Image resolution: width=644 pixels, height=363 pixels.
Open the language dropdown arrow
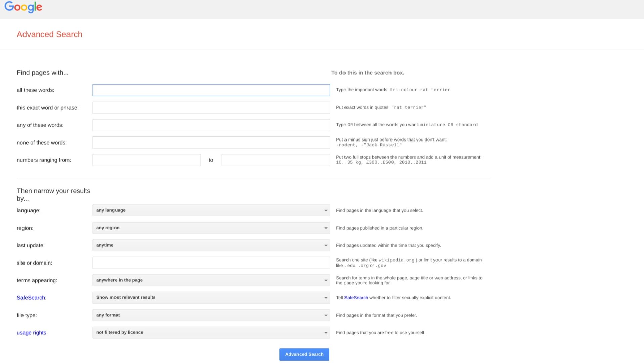pyautogui.click(x=325, y=210)
